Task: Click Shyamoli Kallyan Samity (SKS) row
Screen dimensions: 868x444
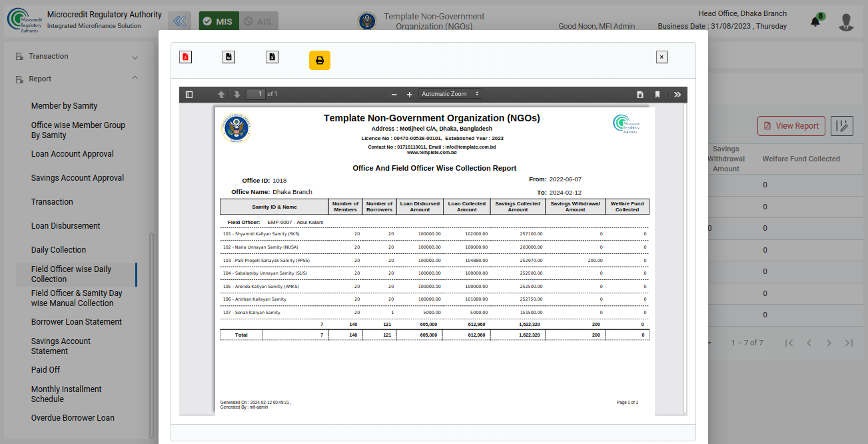Action: (x=434, y=234)
